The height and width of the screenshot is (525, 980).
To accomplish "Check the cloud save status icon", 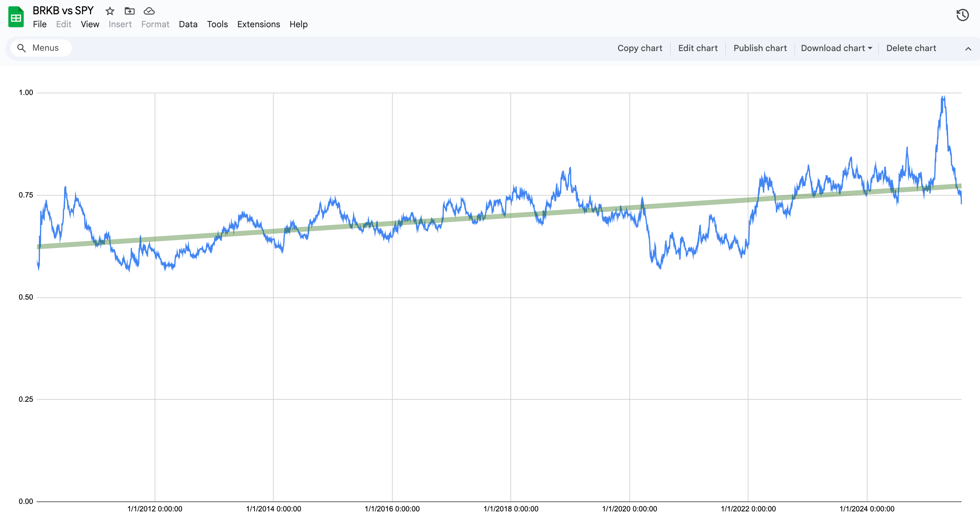I will pos(149,11).
